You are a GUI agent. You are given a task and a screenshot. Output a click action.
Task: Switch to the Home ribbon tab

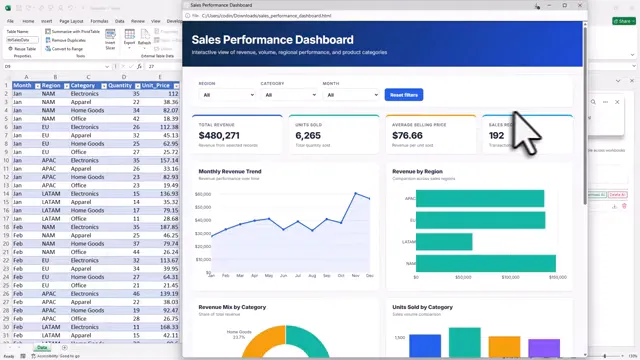pyautogui.click(x=28, y=21)
